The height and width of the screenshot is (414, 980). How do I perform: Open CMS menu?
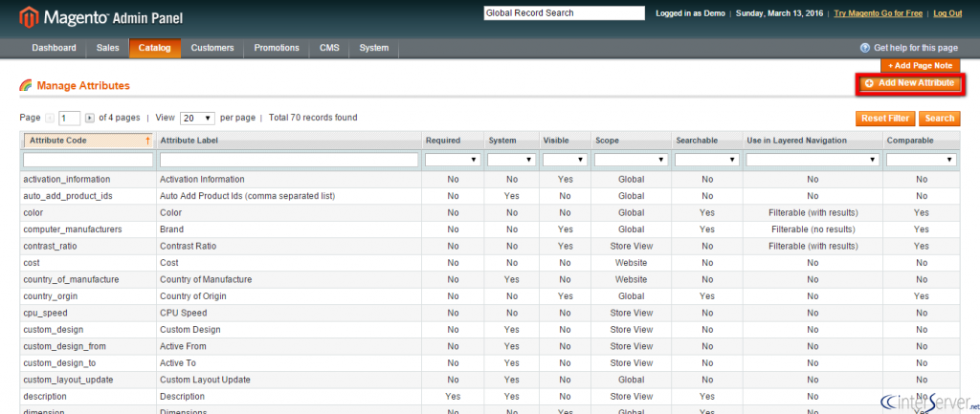(x=329, y=48)
